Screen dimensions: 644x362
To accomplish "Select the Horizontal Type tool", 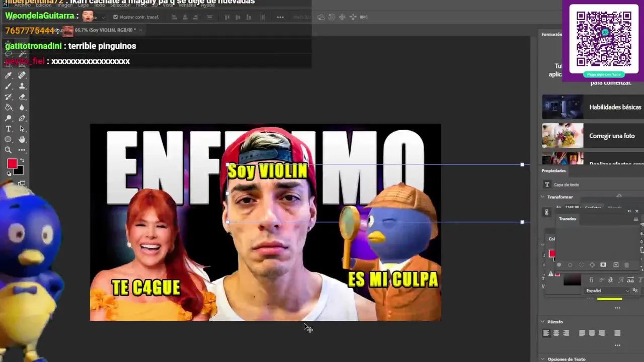I will (x=8, y=129).
